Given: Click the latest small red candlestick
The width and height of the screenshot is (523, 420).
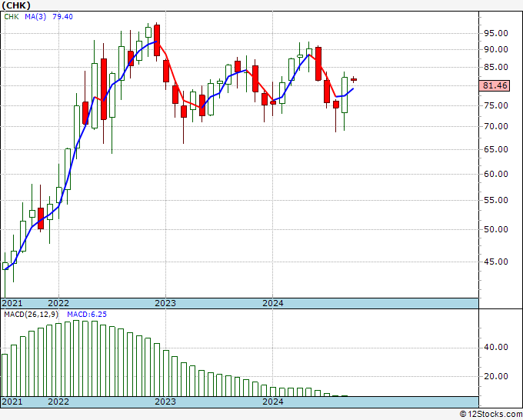Looking at the screenshot, I should click(354, 79).
